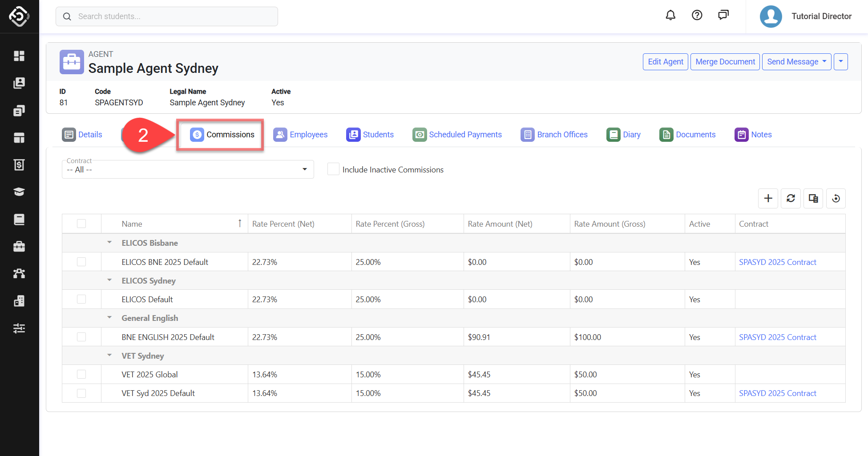Click the Search students input field

(167, 16)
